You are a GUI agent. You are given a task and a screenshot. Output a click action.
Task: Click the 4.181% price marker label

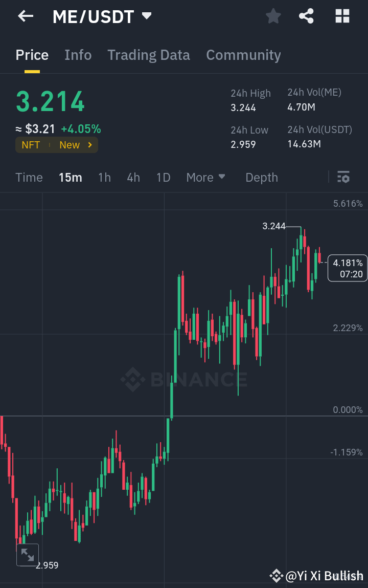(347, 268)
